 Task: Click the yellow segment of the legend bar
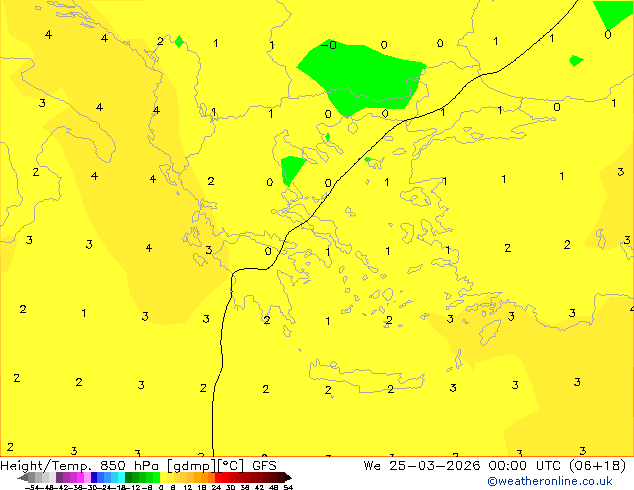pyautogui.click(x=172, y=477)
